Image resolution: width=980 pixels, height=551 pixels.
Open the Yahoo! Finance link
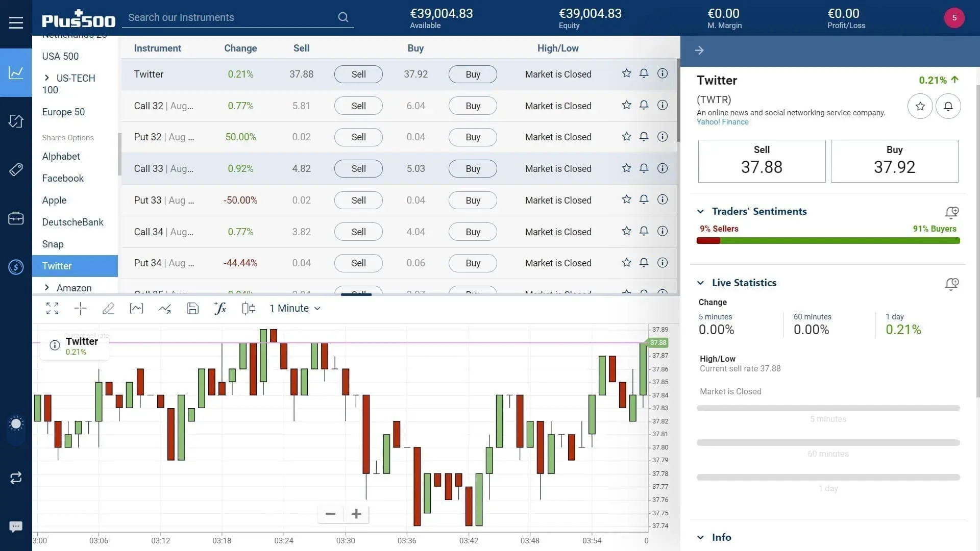coord(722,122)
